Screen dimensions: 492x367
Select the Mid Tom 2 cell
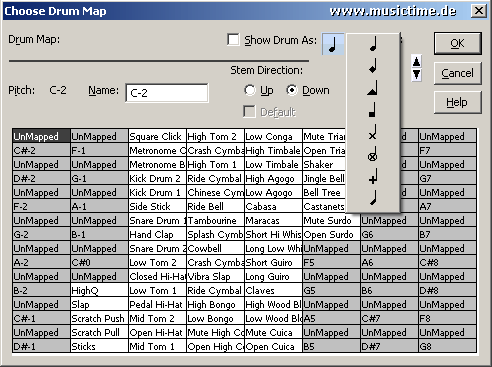point(157,318)
